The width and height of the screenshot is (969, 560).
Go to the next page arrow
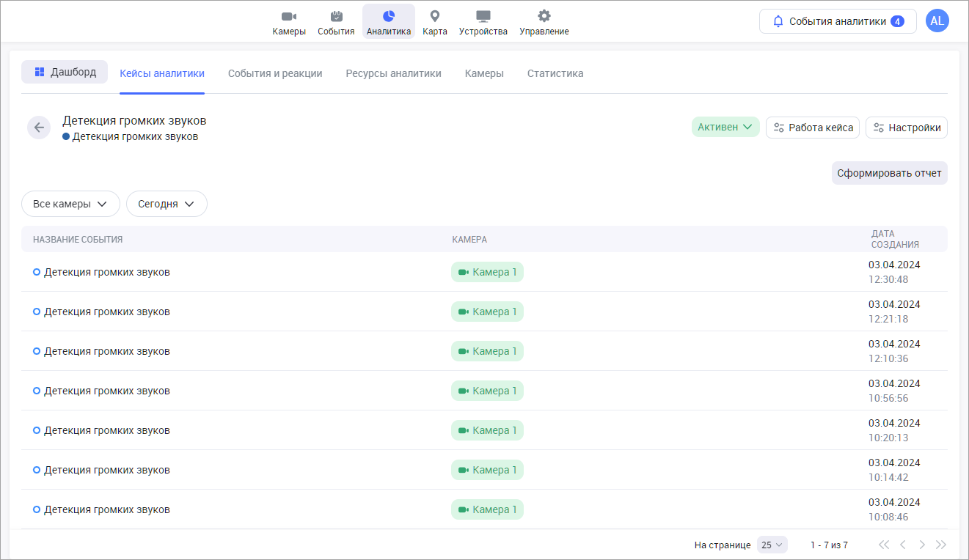tap(922, 545)
